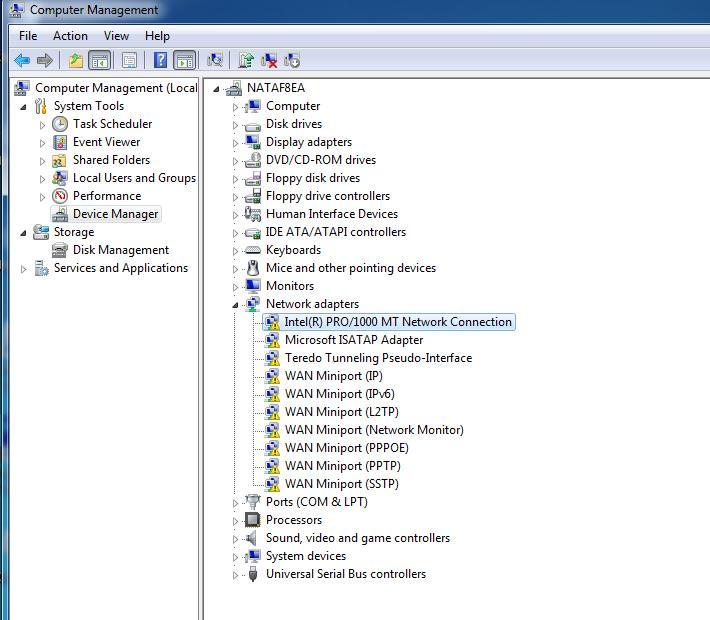Click the Services and Applications icon
This screenshot has width=710, height=620.
(x=41, y=268)
